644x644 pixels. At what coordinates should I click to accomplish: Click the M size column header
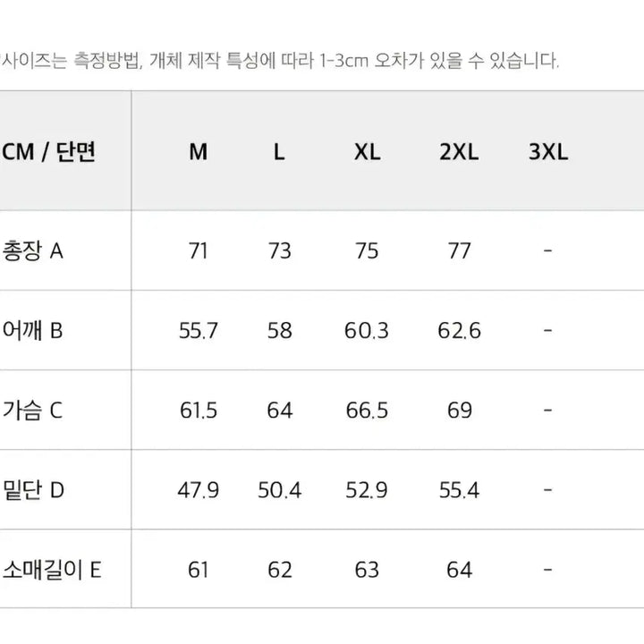tap(199, 152)
